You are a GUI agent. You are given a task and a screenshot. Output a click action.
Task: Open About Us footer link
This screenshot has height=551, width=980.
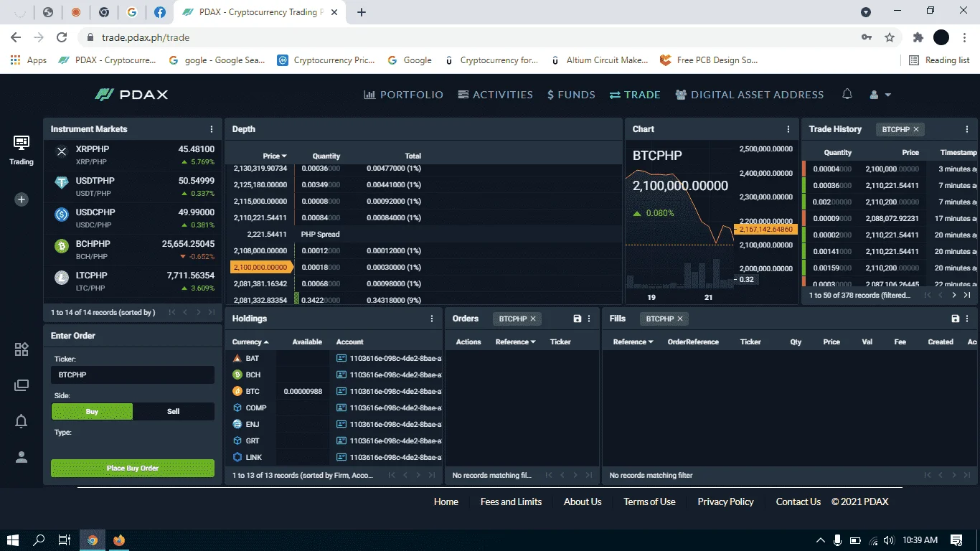583,501
